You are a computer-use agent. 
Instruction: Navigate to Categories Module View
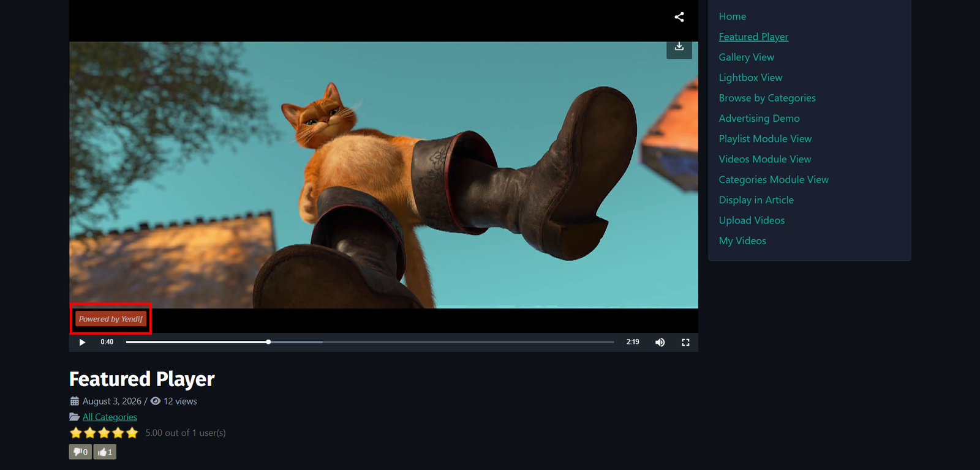774,179
